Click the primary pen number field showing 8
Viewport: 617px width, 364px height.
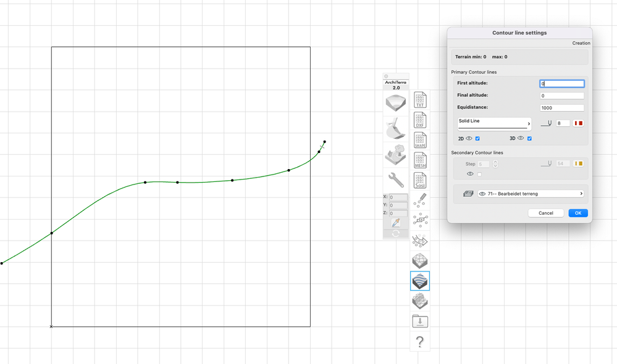pos(563,123)
